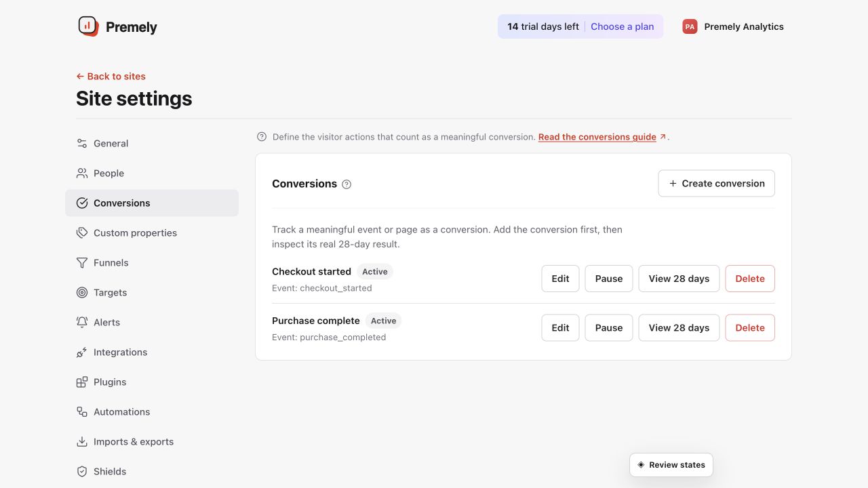Click the Targets bullseye icon
The height and width of the screenshot is (488, 868).
tap(82, 293)
